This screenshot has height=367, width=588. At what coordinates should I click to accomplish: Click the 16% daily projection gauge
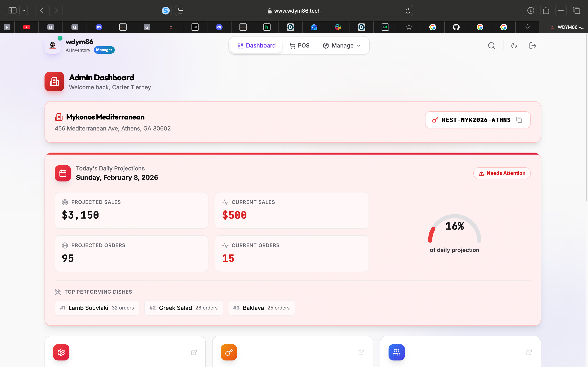[454, 228]
